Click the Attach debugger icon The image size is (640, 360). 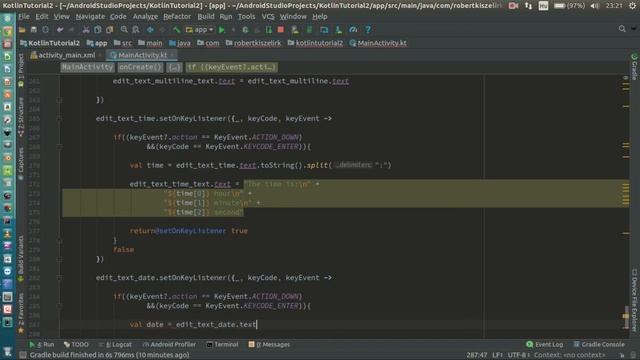tap(269, 30)
